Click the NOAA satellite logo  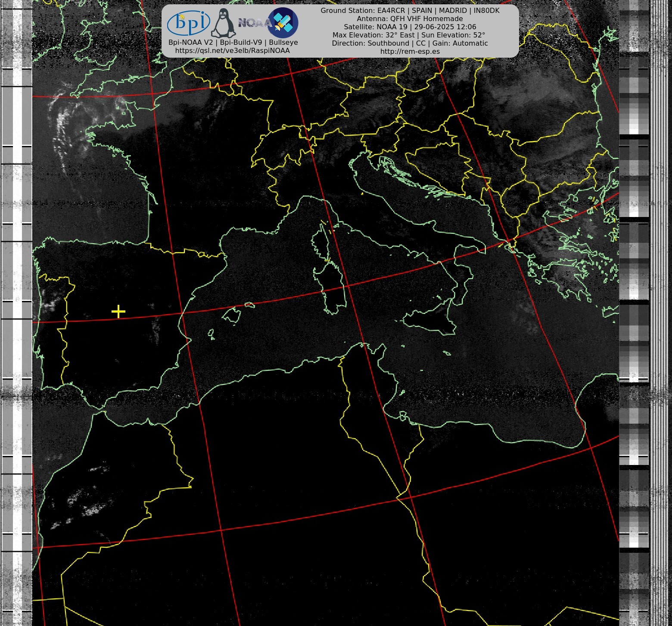click(x=268, y=23)
